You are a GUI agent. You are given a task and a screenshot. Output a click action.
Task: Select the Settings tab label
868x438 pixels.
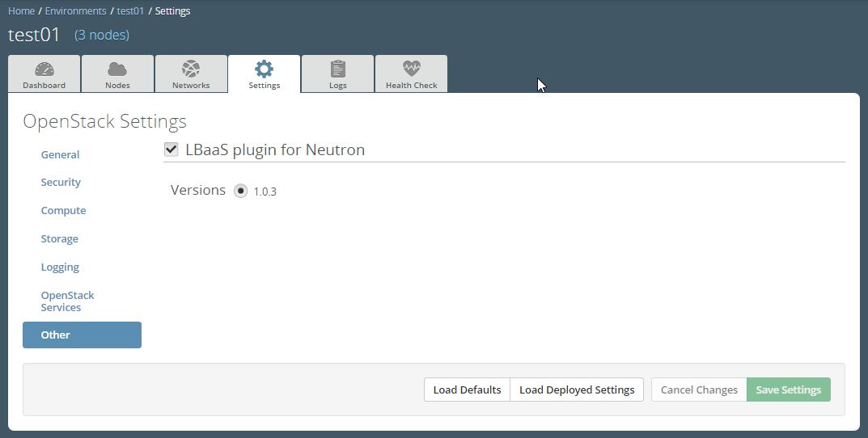click(264, 85)
